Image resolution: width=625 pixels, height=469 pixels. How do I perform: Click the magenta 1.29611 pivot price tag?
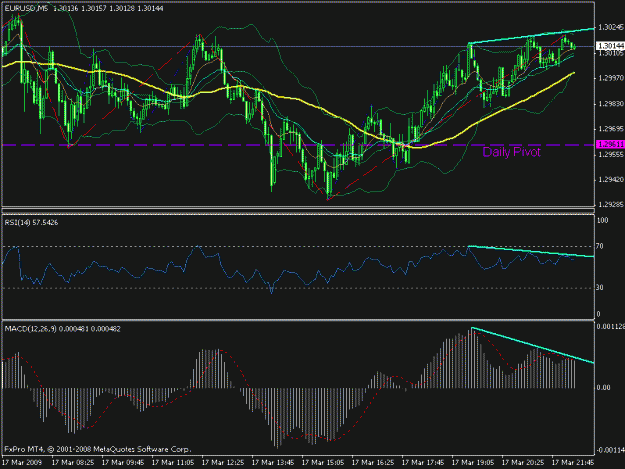coord(610,144)
